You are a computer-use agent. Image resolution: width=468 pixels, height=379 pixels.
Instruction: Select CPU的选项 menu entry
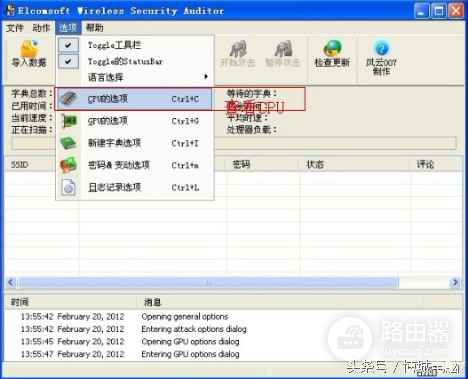click(x=134, y=99)
